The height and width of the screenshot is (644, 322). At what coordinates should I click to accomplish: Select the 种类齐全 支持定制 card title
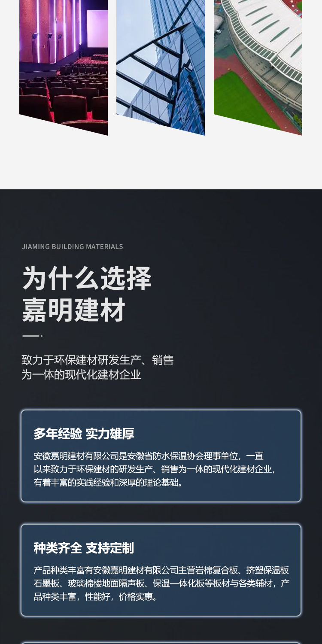point(84,548)
